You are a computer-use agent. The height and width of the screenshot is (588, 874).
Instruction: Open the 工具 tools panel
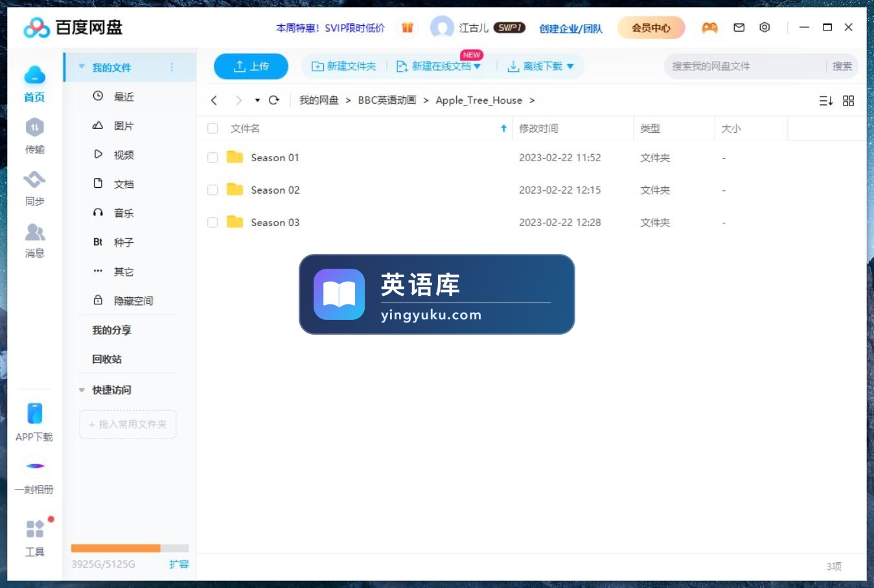click(x=35, y=538)
